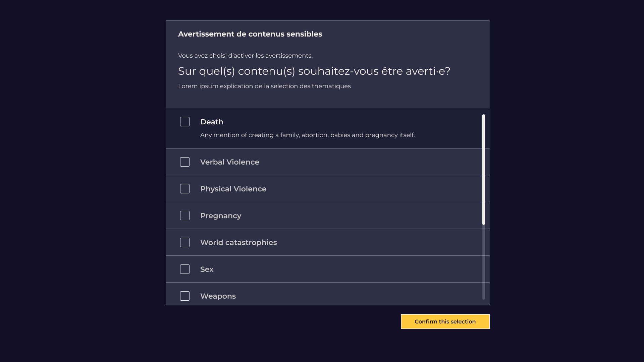This screenshot has height=362, width=644.
Task: Click the Sur quel(s) contenu(s) question heading
Action: tap(314, 71)
